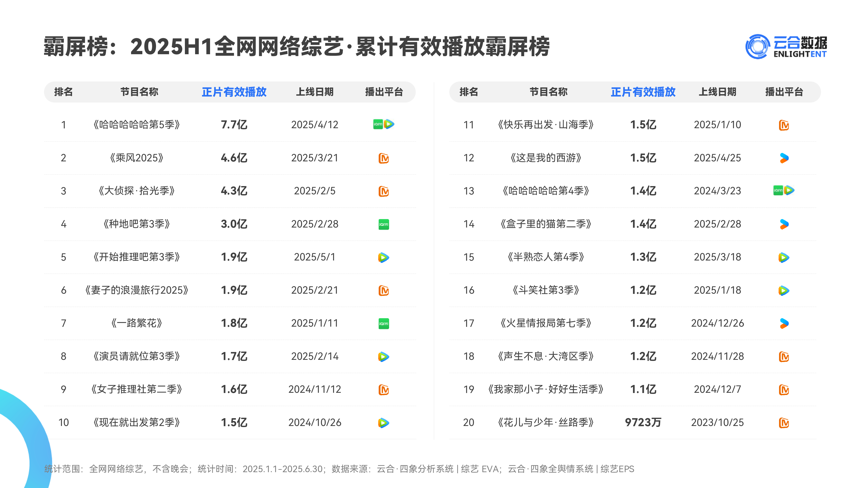This screenshot has width=868, height=488.
Task: Click the left table's 节目名称 header
Action: tap(139, 92)
